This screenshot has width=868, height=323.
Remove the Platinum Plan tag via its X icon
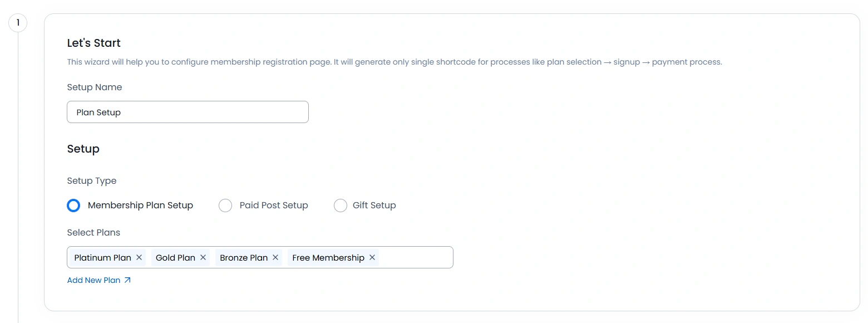pyautogui.click(x=139, y=257)
